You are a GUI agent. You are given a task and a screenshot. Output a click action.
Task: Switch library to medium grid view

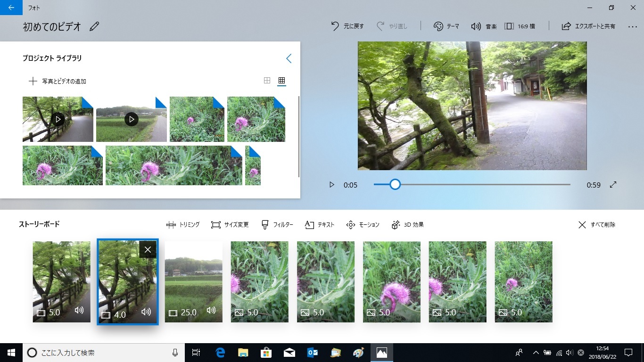pos(267,81)
